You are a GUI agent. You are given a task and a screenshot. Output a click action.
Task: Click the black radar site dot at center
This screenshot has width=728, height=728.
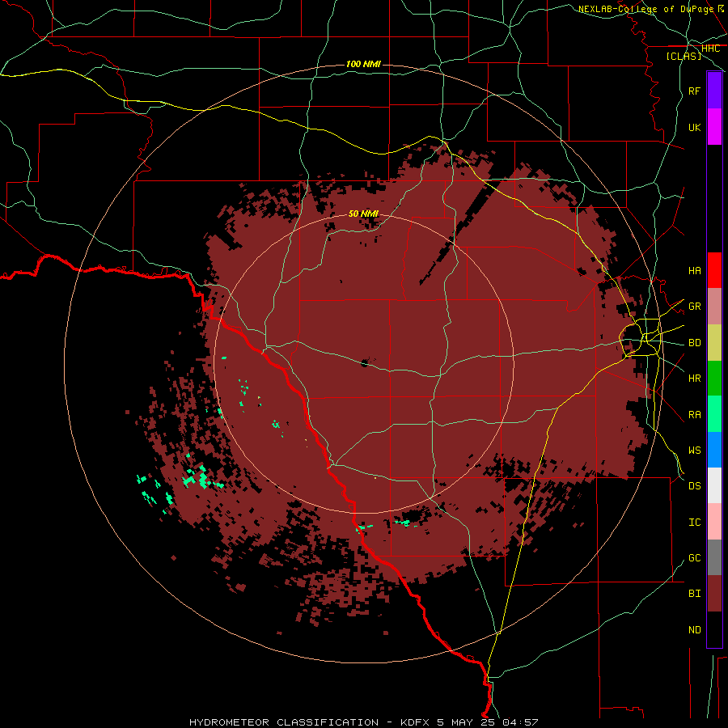coord(365,363)
